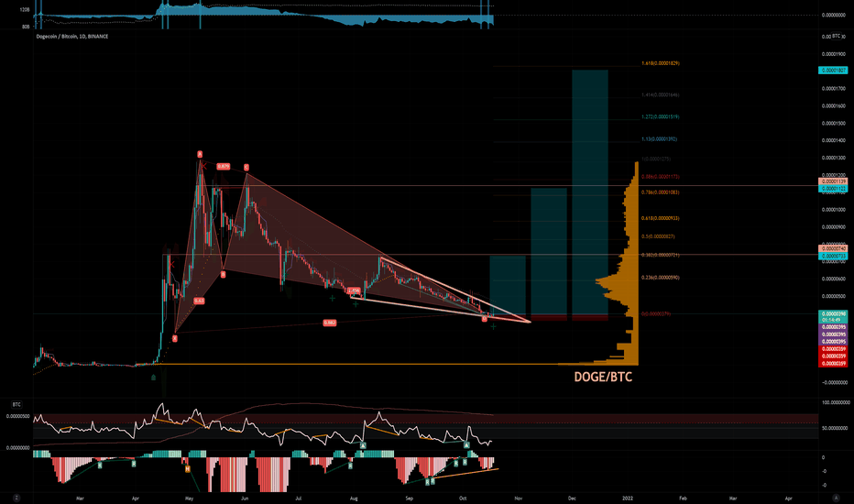The width and height of the screenshot is (854, 504).
Task: Click the 0.236(0.00000590) Fibonacci label
Action: coord(661,278)
